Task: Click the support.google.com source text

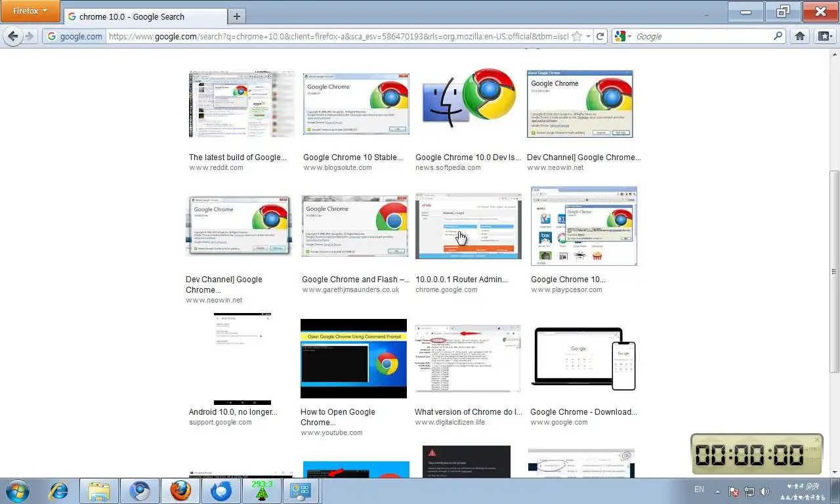Action: (x=220, y=422)
